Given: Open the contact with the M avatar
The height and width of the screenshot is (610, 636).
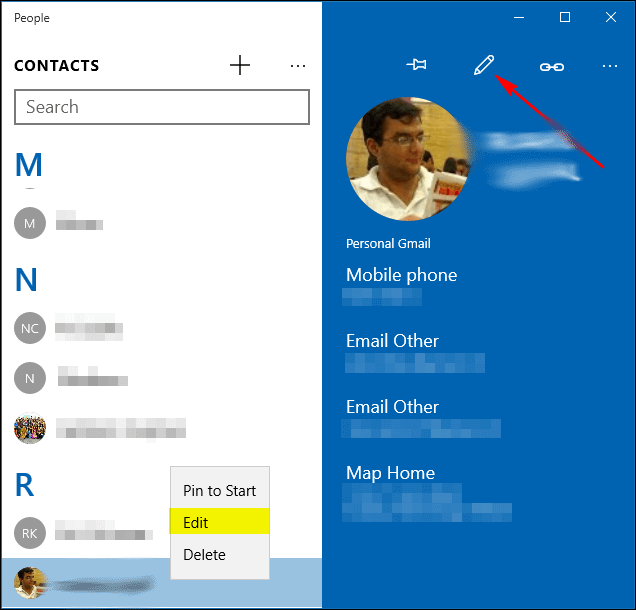Looking at the screenshot, I should (30, 223).
